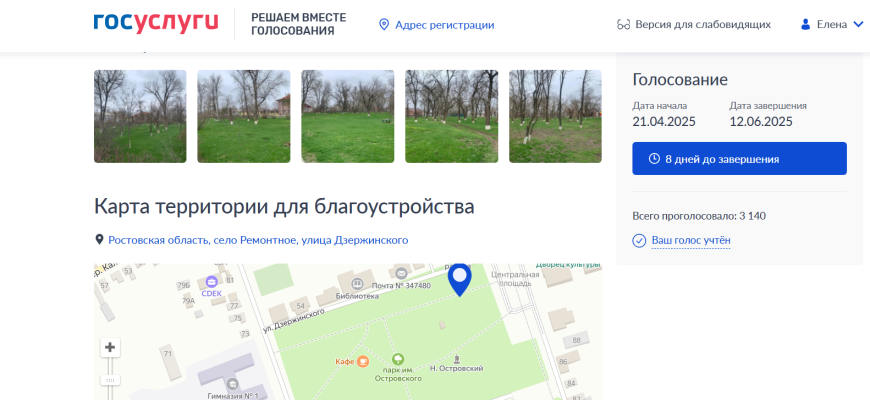Expand the Елена account dropdown arrow
870x400 pixels.
[858, 24]
